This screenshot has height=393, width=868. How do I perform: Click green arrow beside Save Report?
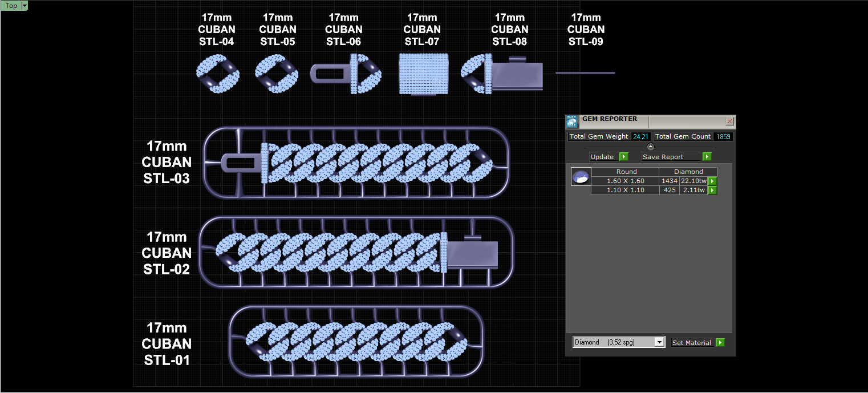point(707,157)
